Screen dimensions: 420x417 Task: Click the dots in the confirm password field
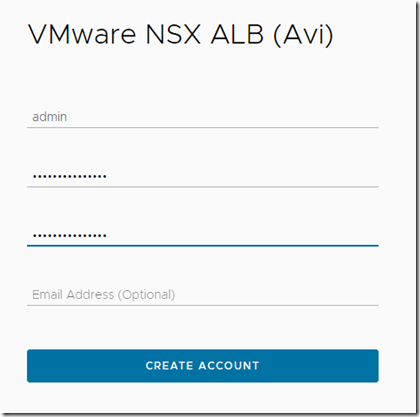[70, 236]
